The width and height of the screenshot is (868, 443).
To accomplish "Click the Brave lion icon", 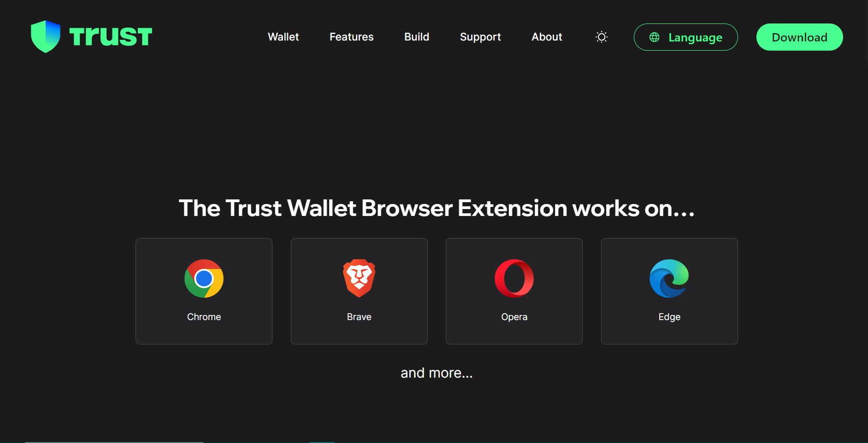I will pyautogui.click(x=359, y=278).
